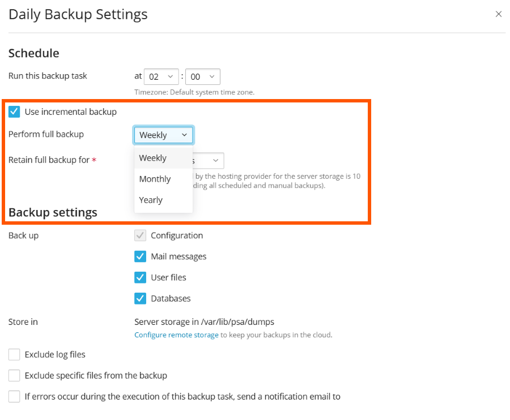Select Monthly in the full backup dropdown

point(154,179)
